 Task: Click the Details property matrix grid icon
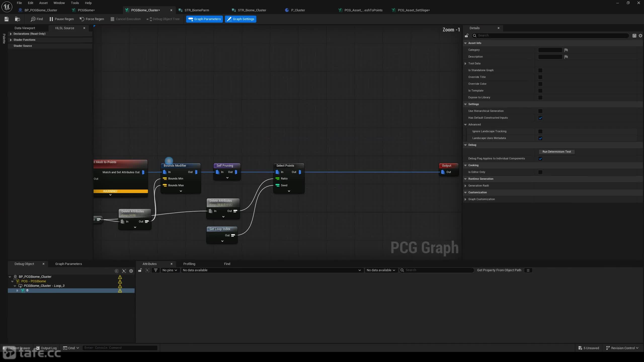[x=634, y=36]
